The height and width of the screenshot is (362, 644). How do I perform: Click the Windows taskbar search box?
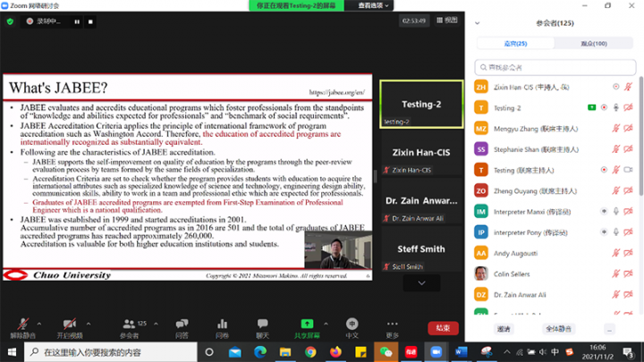111,352
